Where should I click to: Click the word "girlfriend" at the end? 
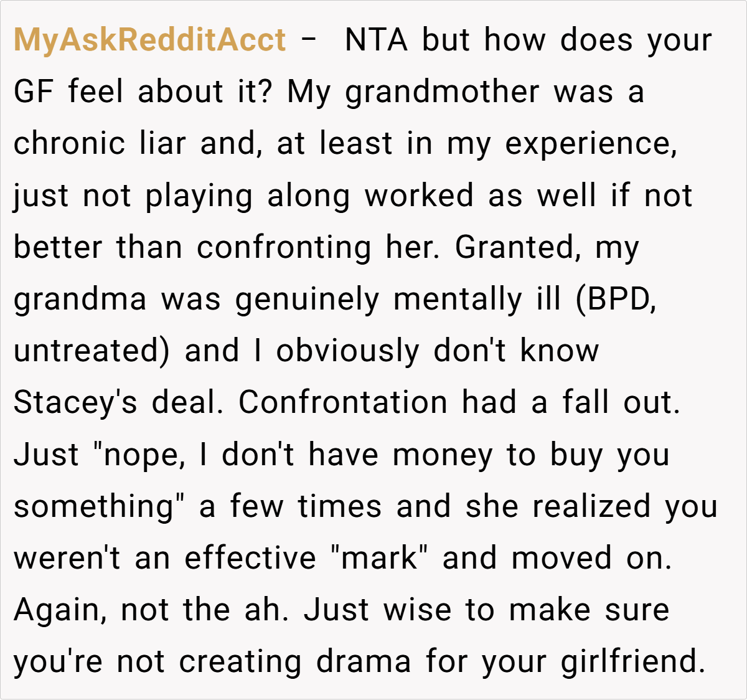[x=632, y=661]
